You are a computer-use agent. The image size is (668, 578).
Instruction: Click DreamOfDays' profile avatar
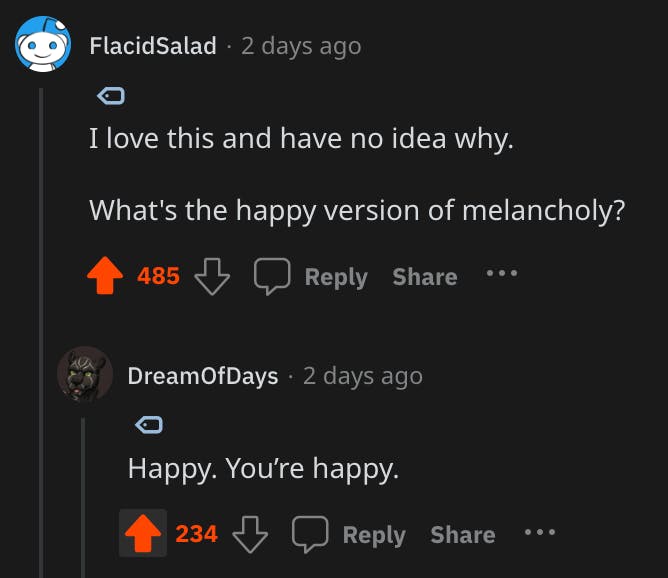pos(84,375)
